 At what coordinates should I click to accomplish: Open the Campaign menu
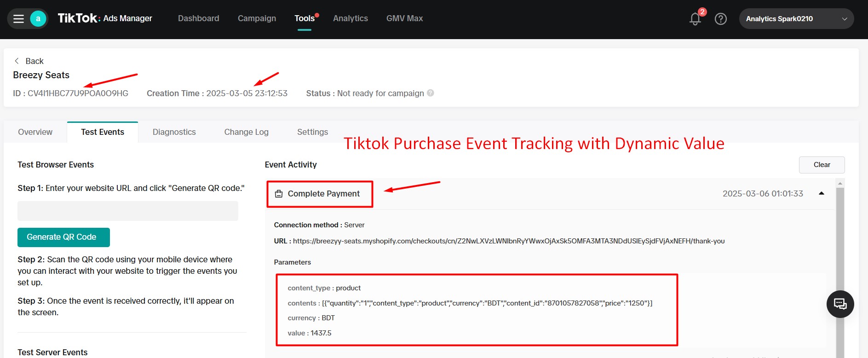(x=257, y=18)
